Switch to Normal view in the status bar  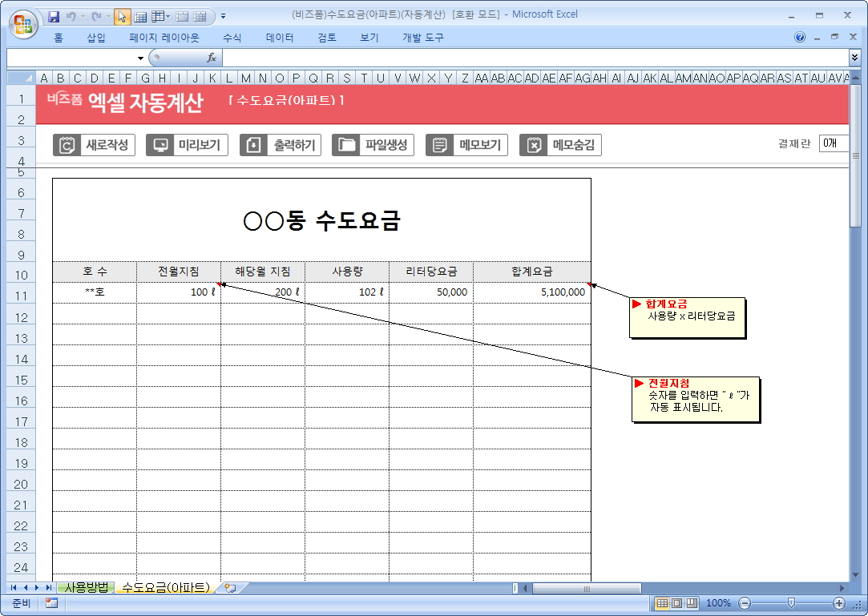tap(662, 603)
